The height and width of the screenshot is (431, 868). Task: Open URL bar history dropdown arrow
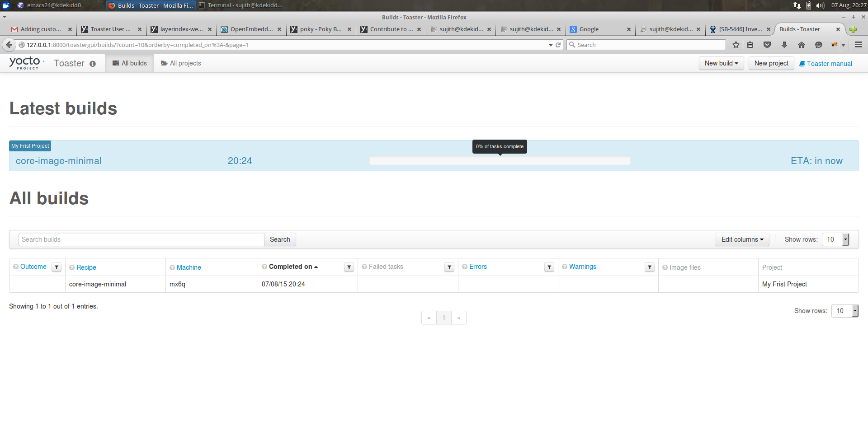coord(551,45)
